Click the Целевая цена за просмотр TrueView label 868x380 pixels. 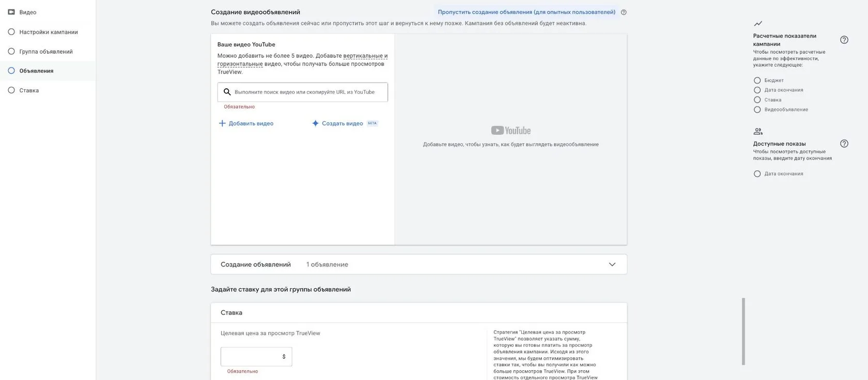pos(270,334)
